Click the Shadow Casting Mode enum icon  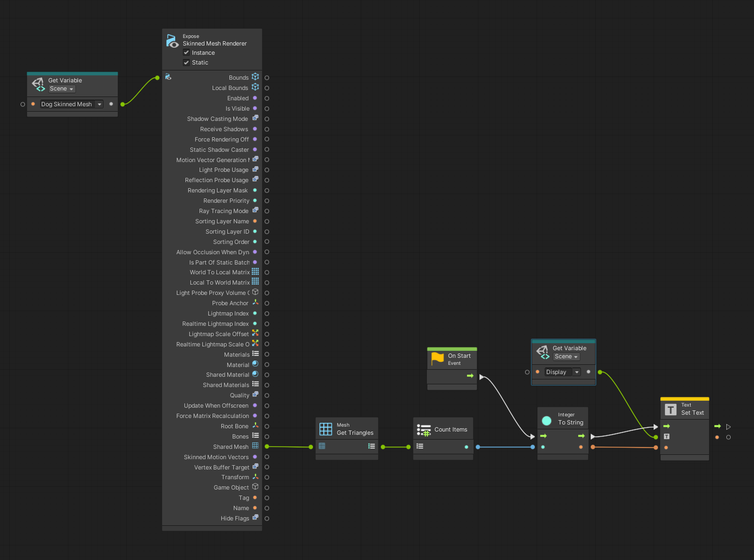click(255, 118)
